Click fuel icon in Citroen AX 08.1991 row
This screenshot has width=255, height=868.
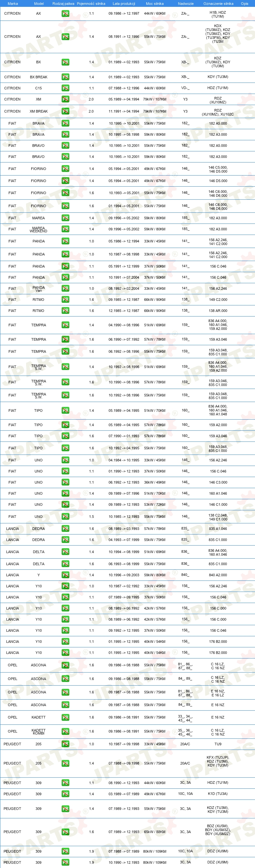click(x=65, y=37)
